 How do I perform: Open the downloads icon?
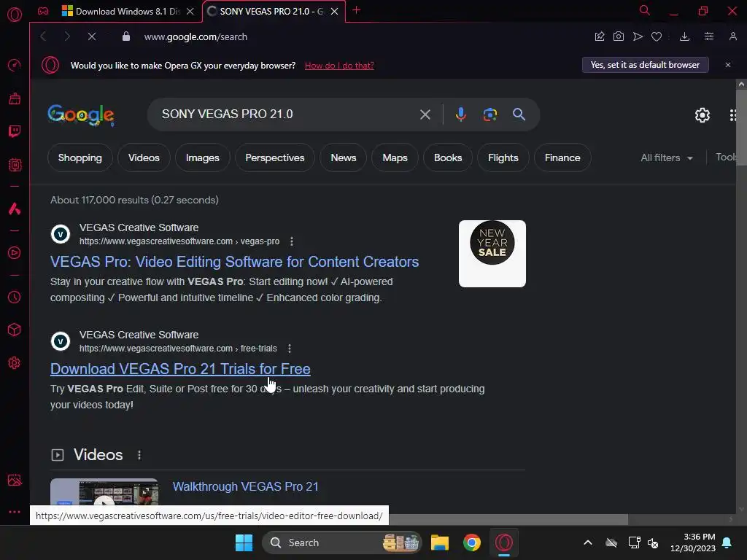click(684, 36)
